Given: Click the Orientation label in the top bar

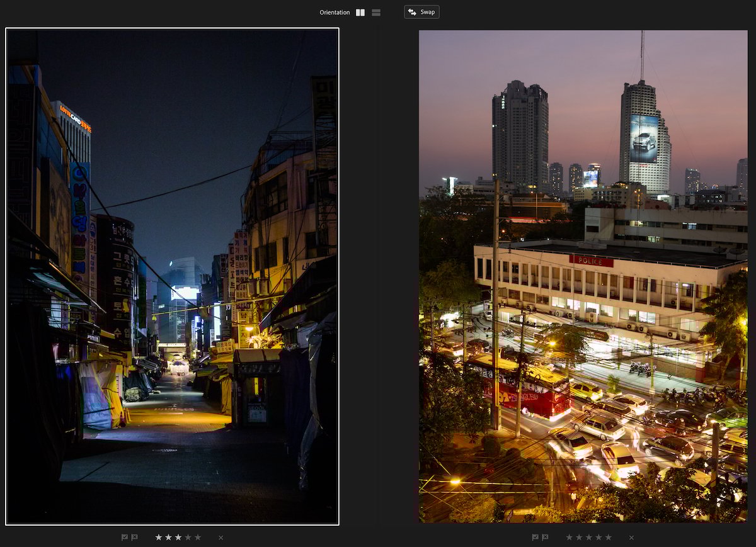Looking at the screenshot, I should pos(334,12).
